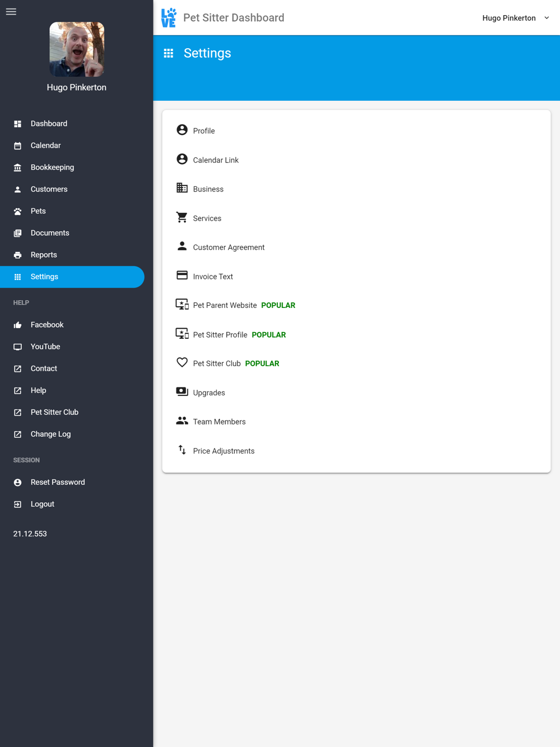Click the Business building icon
The width and height of the screenshot is (560, 747).
(182, 188)
